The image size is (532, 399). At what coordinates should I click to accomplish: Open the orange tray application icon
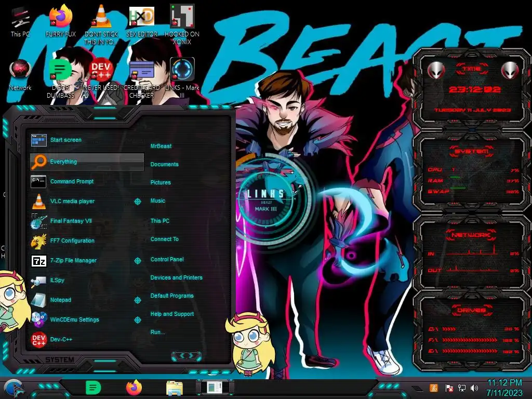(x=434, y=388)
